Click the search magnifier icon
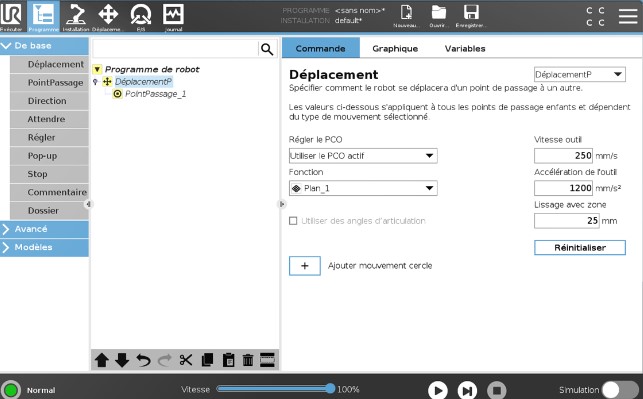Screen dimensions: 643x399 [x=267, y=49]
